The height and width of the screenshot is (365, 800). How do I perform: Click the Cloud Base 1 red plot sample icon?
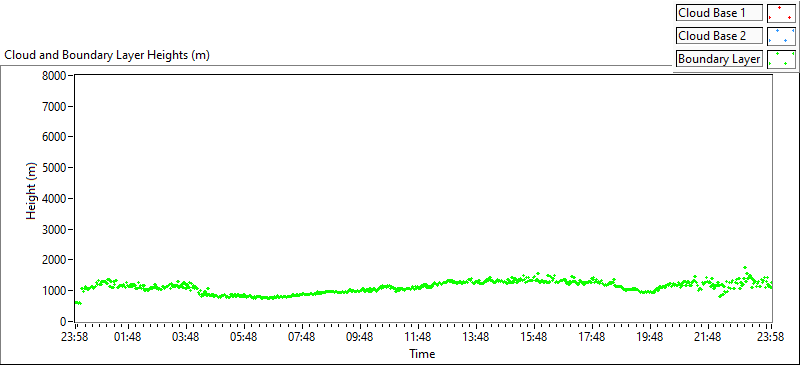tap(781, 13)
